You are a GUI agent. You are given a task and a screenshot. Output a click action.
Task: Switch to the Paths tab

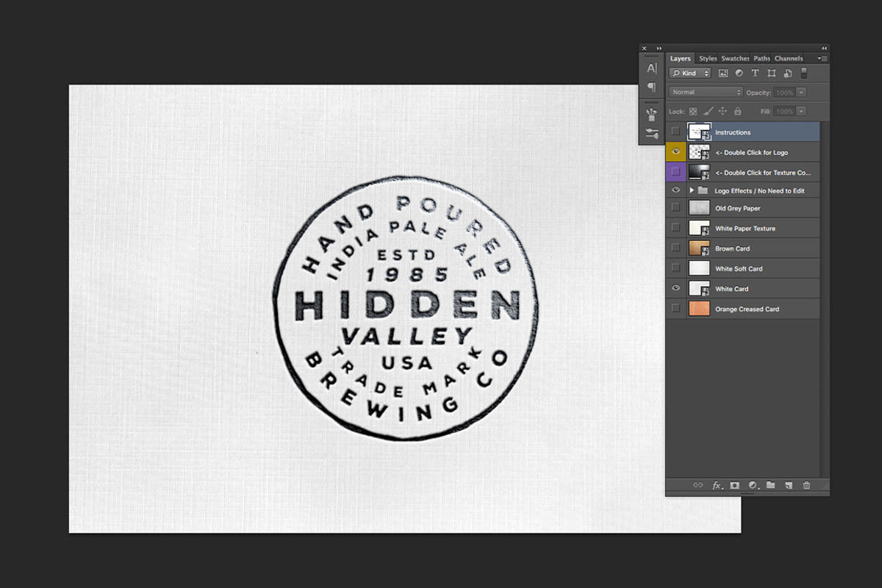761,58
